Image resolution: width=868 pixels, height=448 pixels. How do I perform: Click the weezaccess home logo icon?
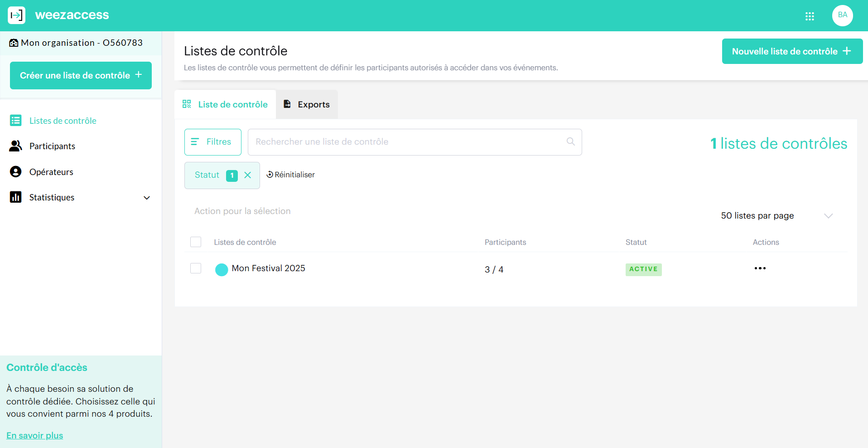coord(16,15)
